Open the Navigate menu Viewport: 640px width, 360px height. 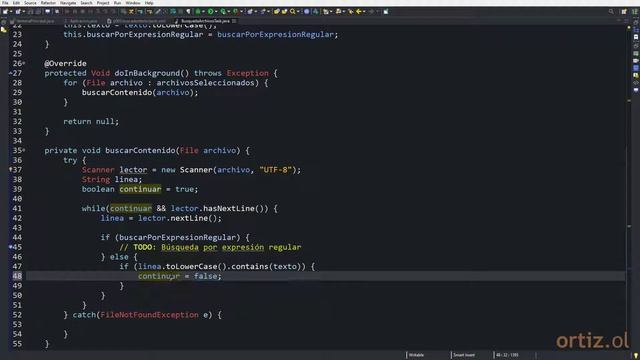68,3
